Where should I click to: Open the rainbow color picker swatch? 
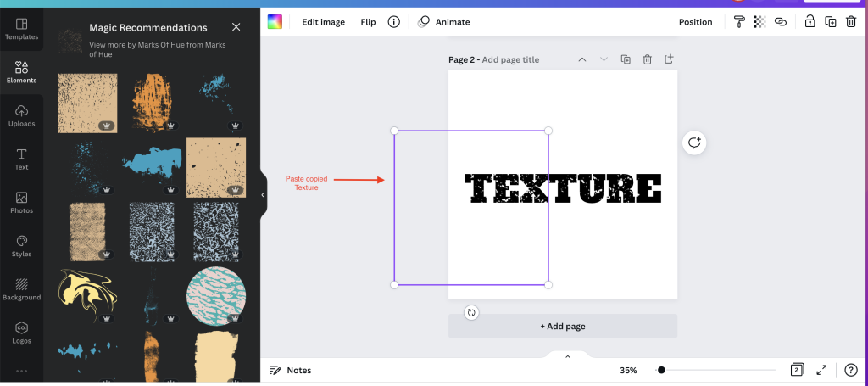[275, 21]
